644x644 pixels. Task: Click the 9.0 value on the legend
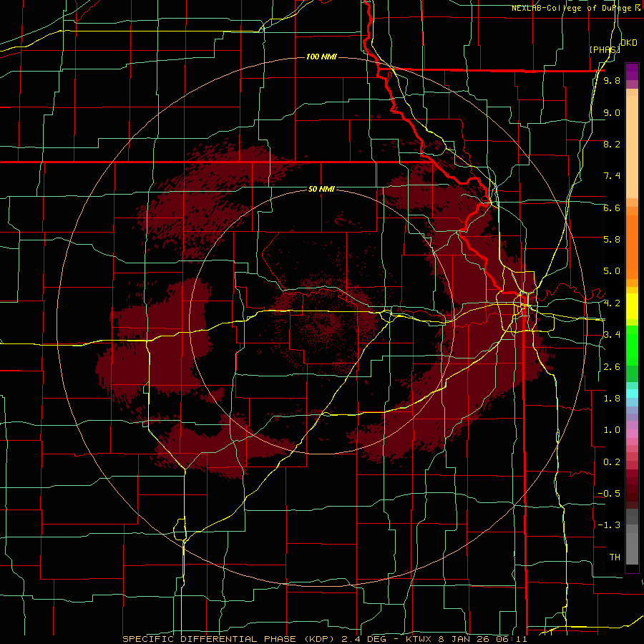pyautogui.click(x=612, y=112)
